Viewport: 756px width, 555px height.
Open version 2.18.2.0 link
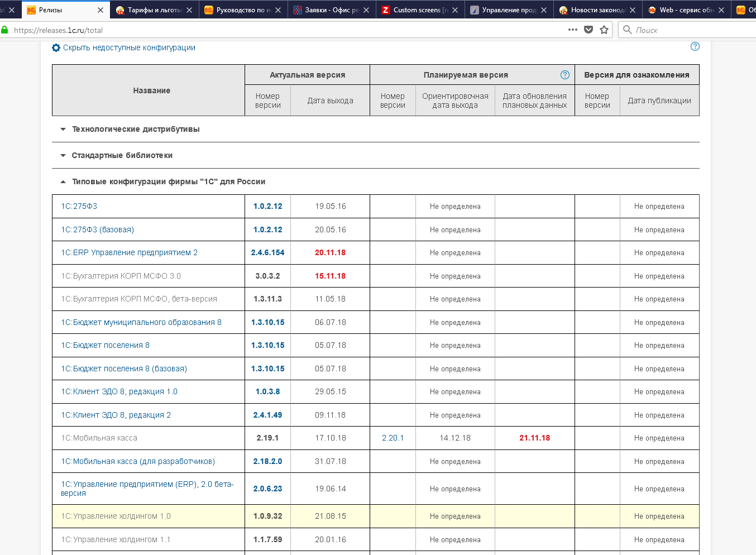coord(268,461)
